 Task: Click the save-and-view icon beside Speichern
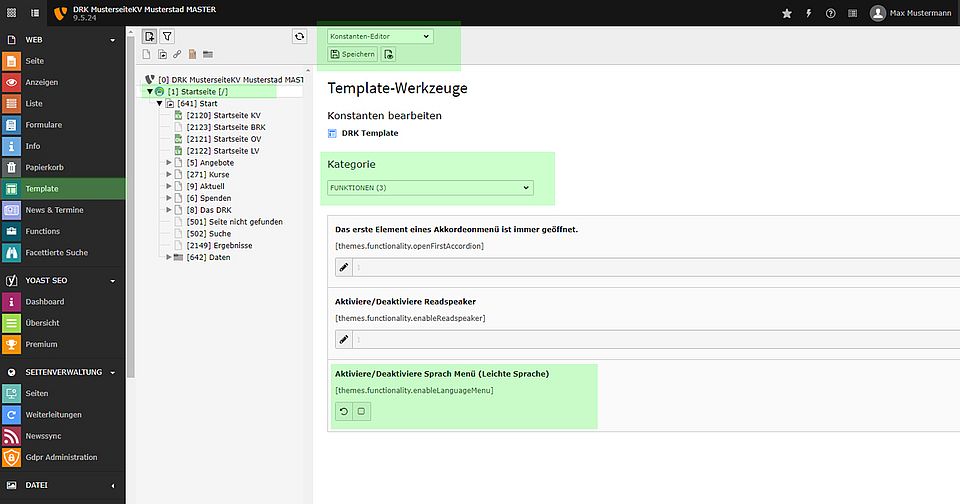(x=389, y=54)
